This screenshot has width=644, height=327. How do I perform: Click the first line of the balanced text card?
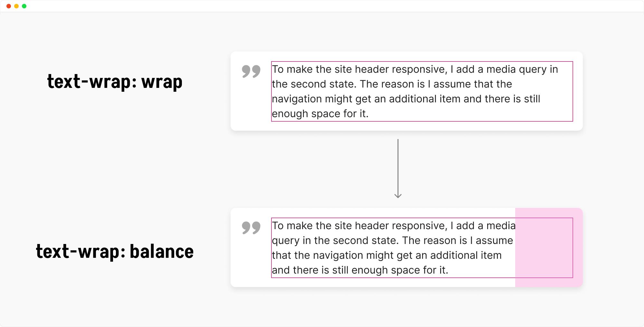coord(394,226)
